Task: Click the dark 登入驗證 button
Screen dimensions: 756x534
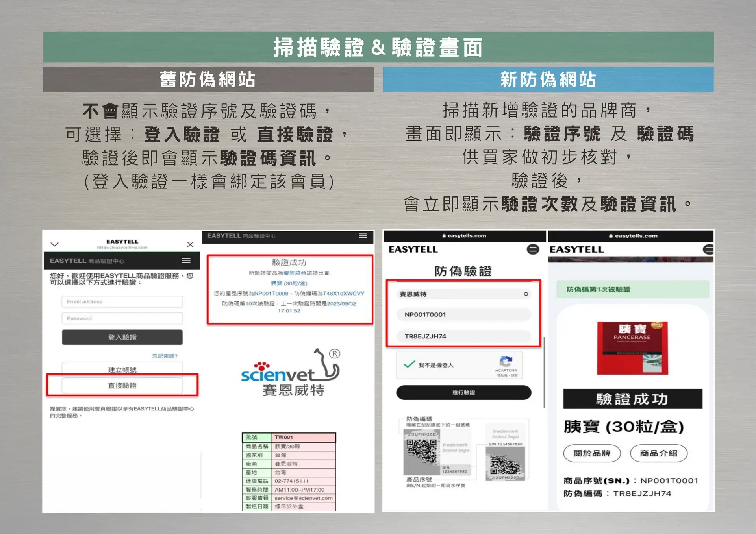Action: [x=122, y=337]
